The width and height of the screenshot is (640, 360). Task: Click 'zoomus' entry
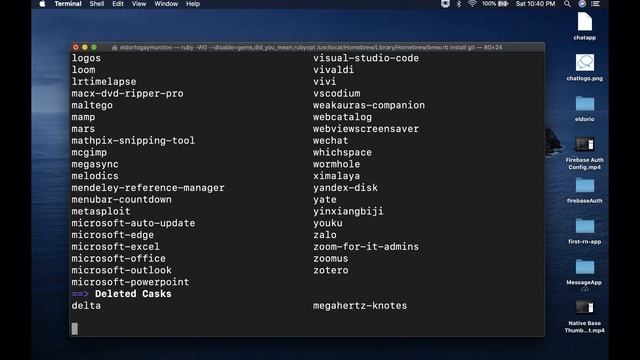click(331, 259)
